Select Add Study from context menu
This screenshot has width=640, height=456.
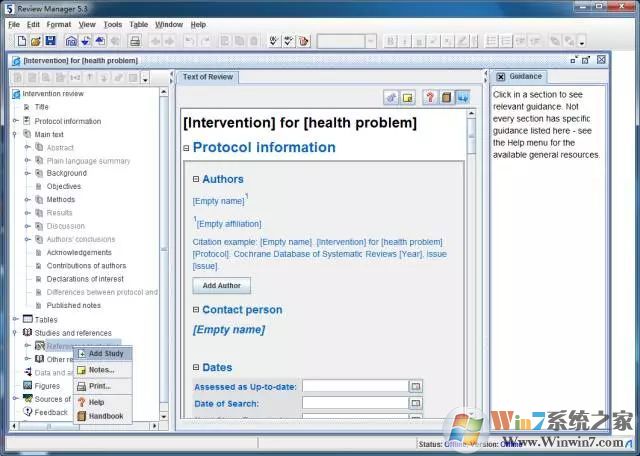click(105, 353)
